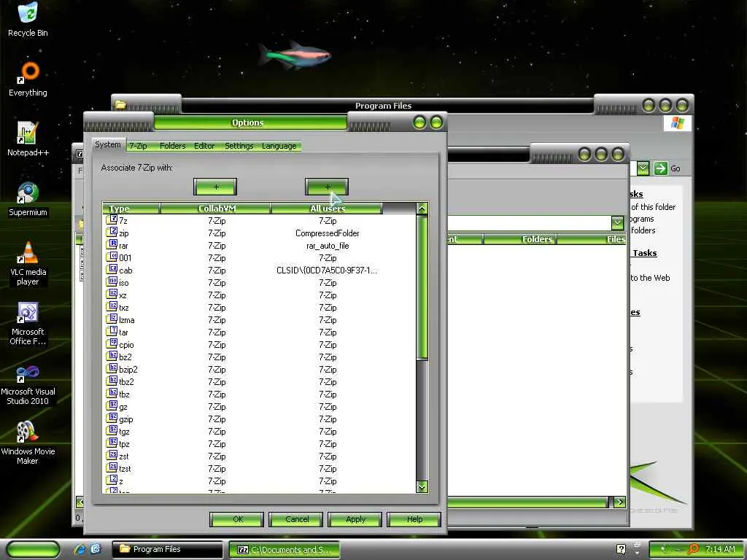Click the All users column header
This screenshot has width=747, height=560.
[x=327, y=208]
